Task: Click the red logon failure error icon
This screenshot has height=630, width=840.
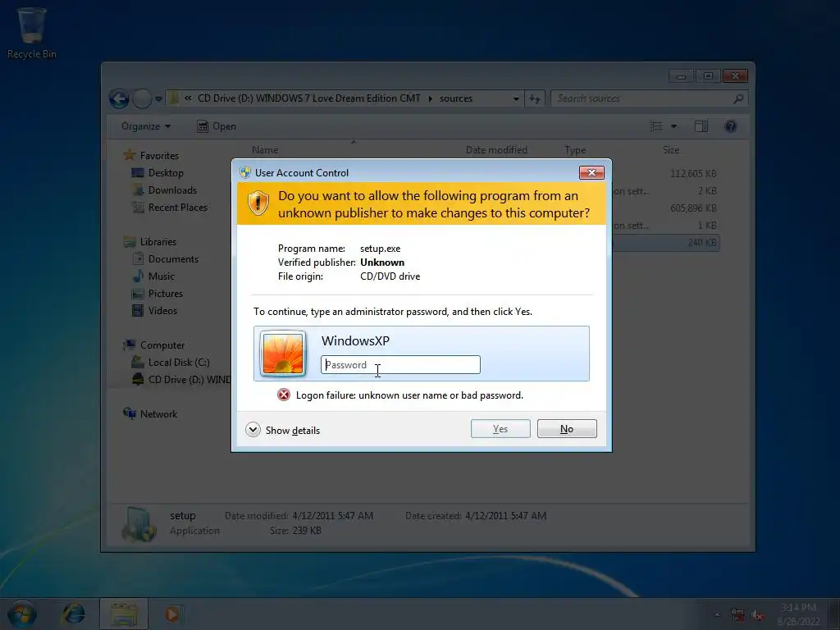Action: pyautogui.click(x=283, y=395)
